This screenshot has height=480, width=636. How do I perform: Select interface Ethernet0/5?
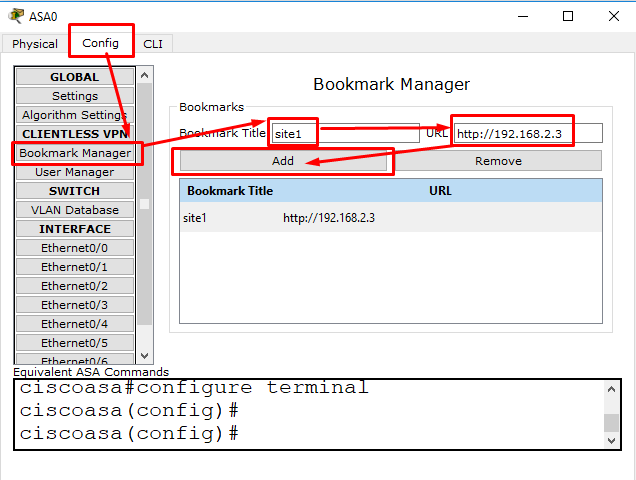coord(75,343)
